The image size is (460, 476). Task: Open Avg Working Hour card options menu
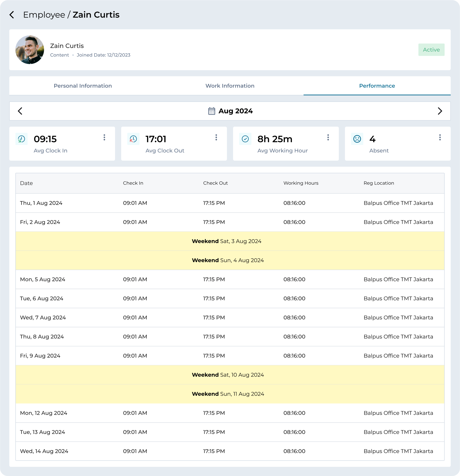coord(328,137)
